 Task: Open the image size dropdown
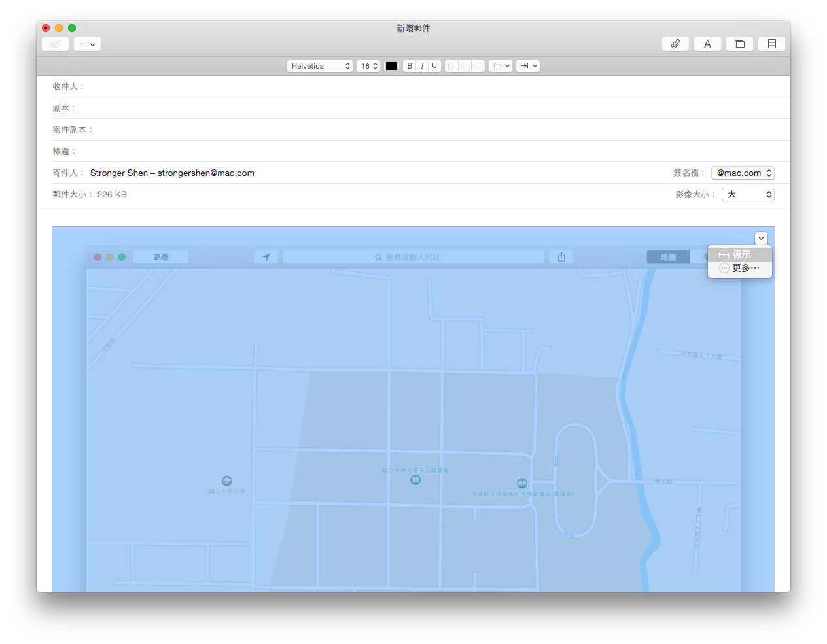click(x=748, y=194)
